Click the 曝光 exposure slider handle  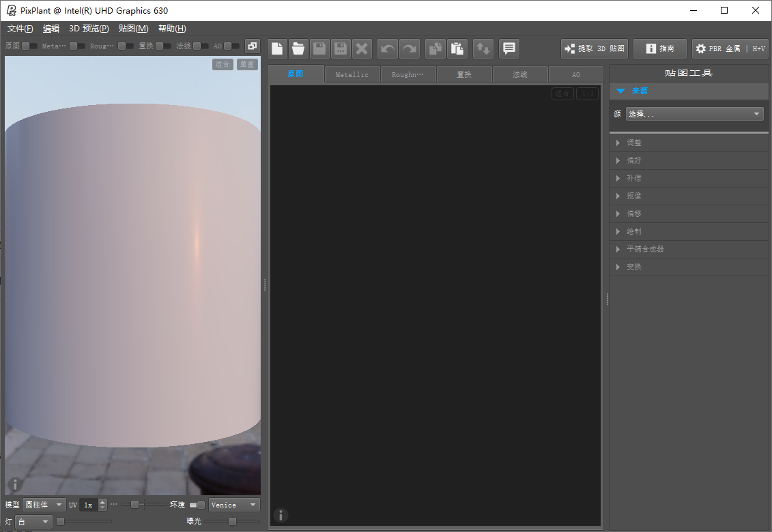[x=232, y=522]
